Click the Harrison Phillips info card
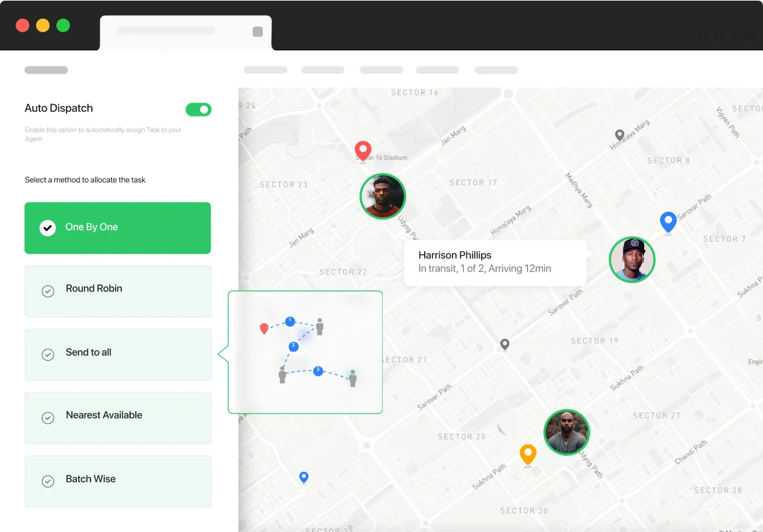 (495, 262)
